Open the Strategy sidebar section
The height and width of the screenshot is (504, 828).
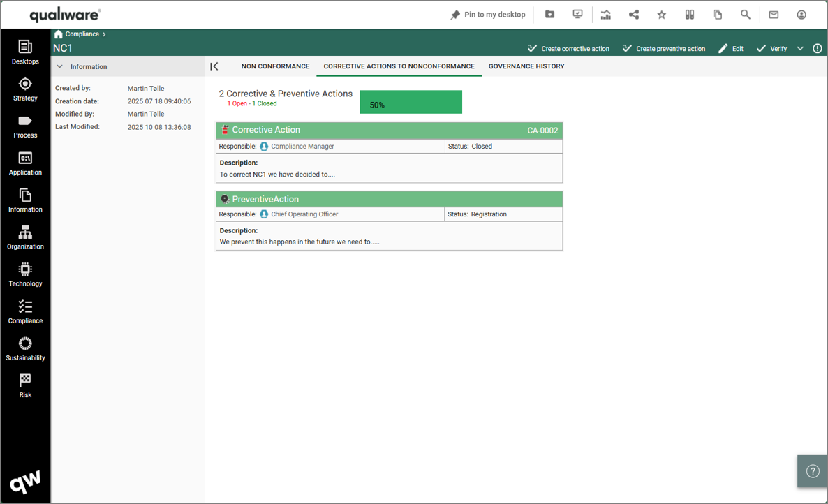(x=25, y=89)
